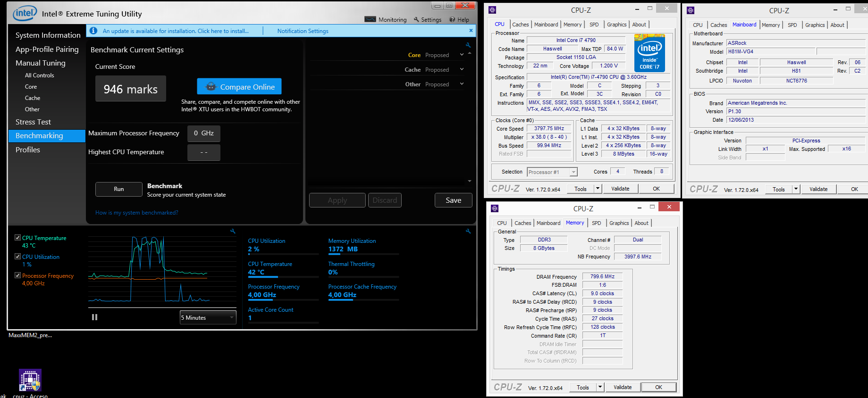This screenshot has width=868, height=398.
Task: Open Stress Test section
Action: coord(33,122)
